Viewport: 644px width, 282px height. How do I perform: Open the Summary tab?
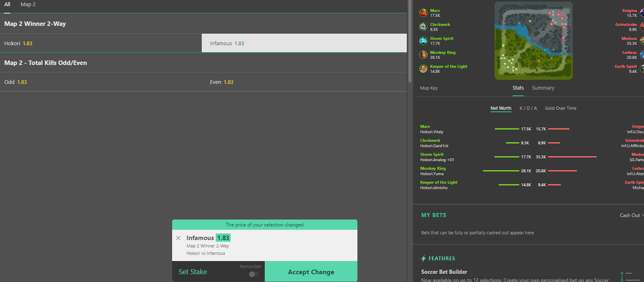(x=543, y=88)
